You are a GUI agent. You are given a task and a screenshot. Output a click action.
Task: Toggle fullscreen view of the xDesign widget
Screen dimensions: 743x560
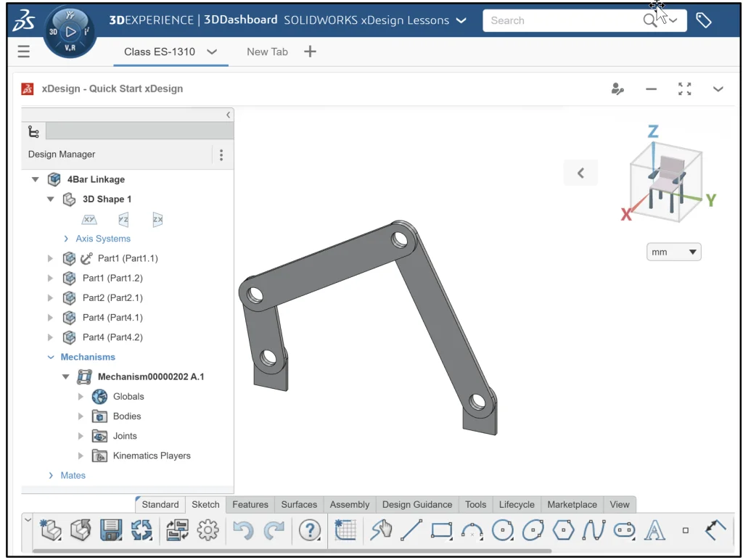[684, 88]
